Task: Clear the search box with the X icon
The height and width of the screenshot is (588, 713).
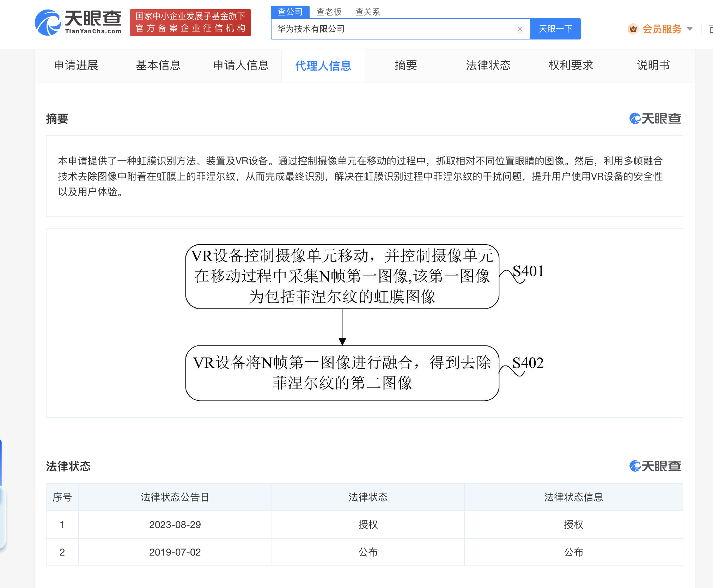Action: pyautogui.click(x=519, y=29)
